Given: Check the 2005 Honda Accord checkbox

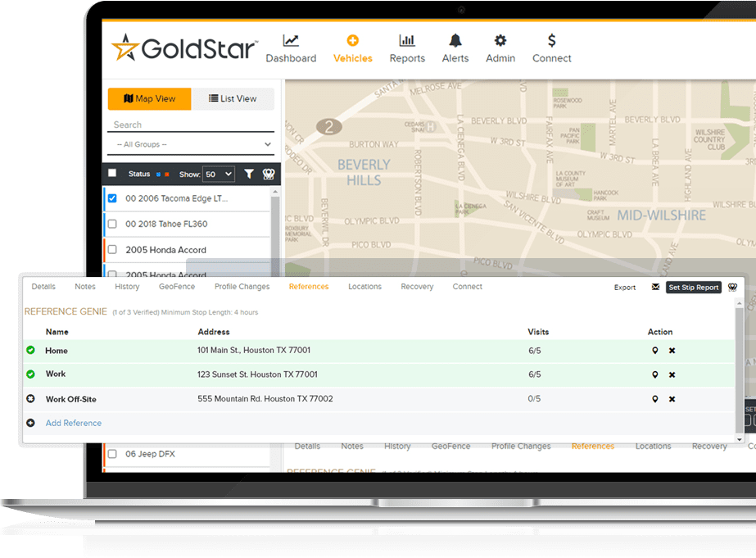Looking at the screenshot, I should click(112, 249).
